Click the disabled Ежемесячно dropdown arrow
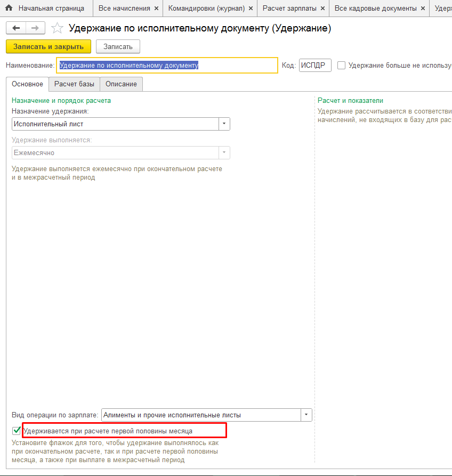This screenshot has height=476, width=452. pos(224,152)
